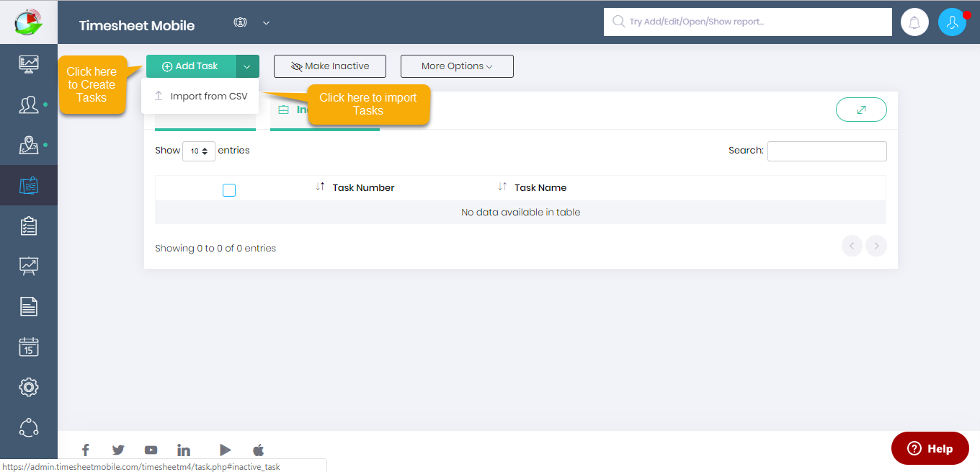Click the Add Task button

tap(191, 66)
